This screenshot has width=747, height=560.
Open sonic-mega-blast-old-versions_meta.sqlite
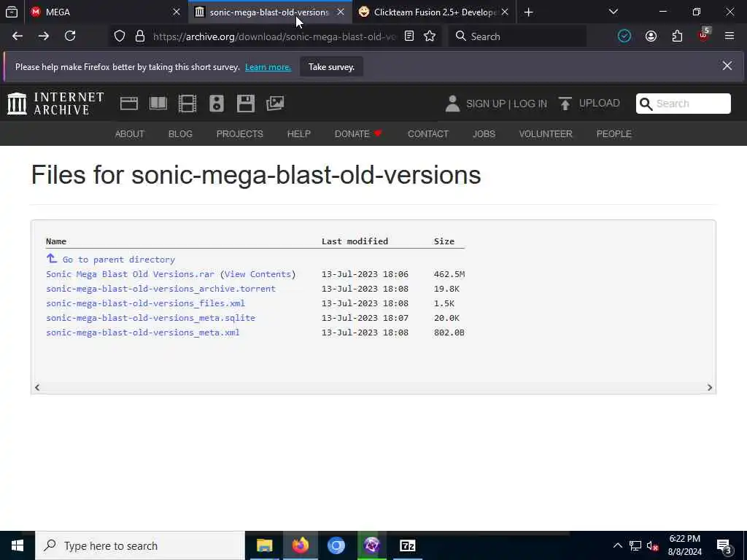point(150,318)
